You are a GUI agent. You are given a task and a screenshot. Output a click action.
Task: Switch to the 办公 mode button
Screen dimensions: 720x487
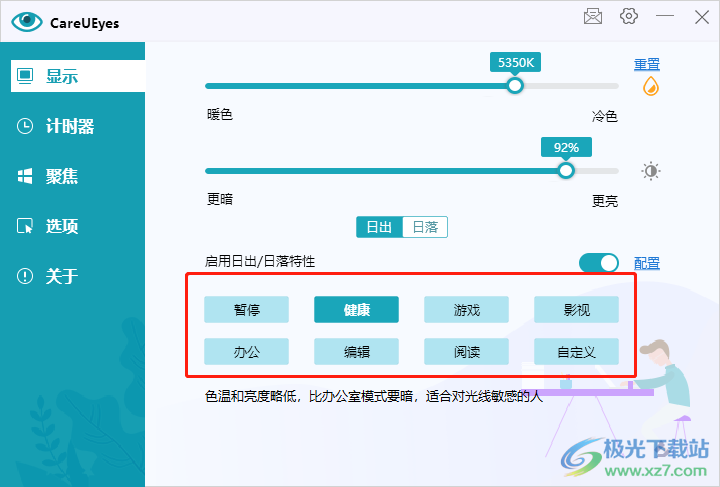pyautogui.click(x=247, y=352)
